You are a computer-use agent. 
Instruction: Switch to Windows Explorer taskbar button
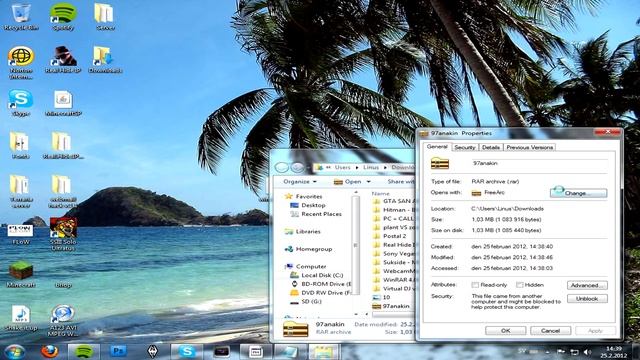tap(324, 351)
